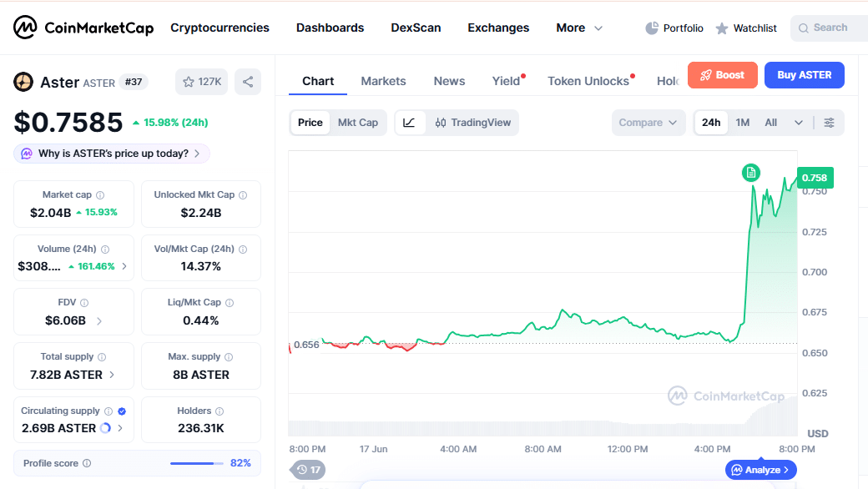Screen dimensions: 868x489
Task: Open the Yield tab
Action: [x=506, y=81]
